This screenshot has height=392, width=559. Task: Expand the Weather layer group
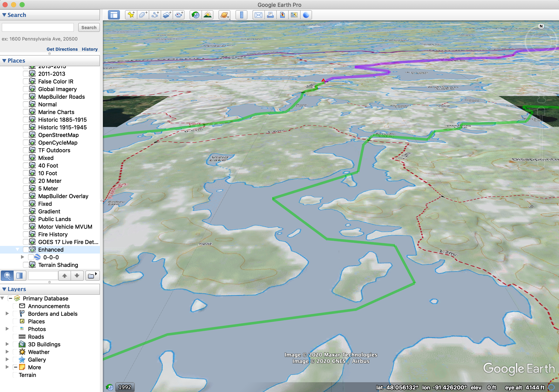click(x=7, y=352)
